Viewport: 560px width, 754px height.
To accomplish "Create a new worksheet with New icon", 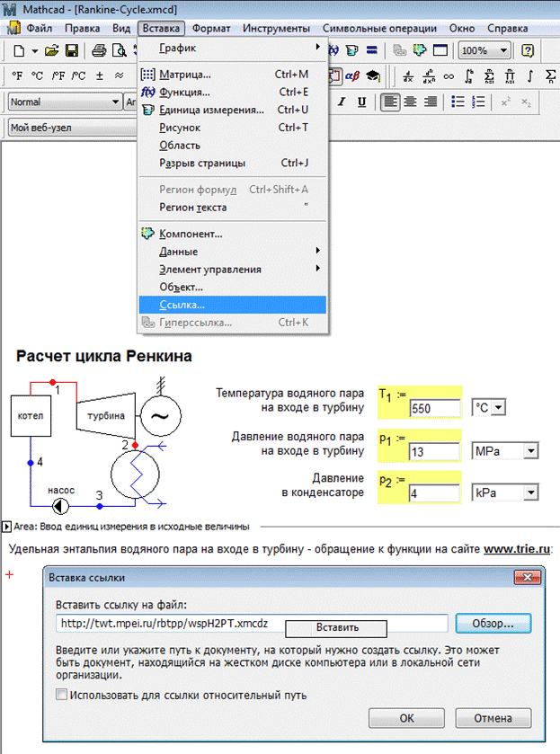I will [x=19, y=50].
